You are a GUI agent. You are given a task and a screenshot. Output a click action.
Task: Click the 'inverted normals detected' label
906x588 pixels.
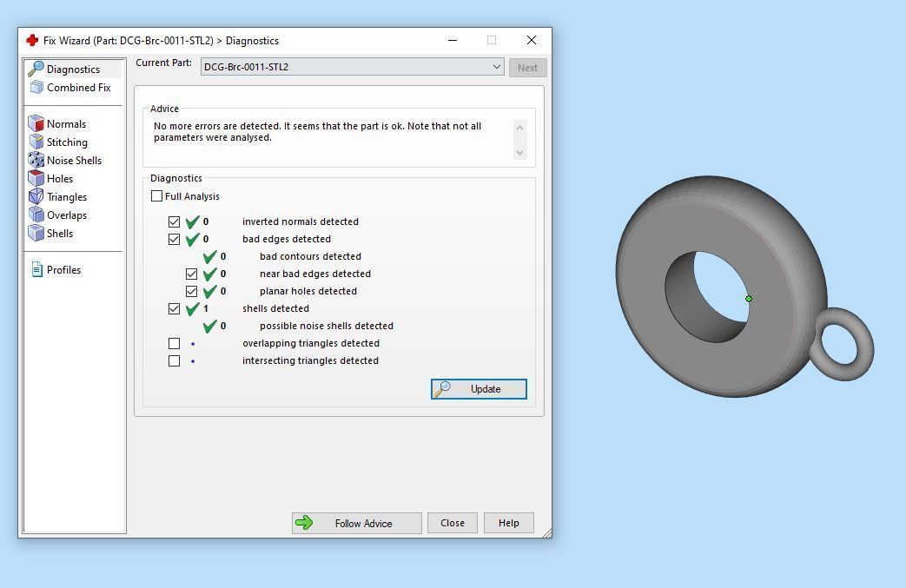click(301, 221)
